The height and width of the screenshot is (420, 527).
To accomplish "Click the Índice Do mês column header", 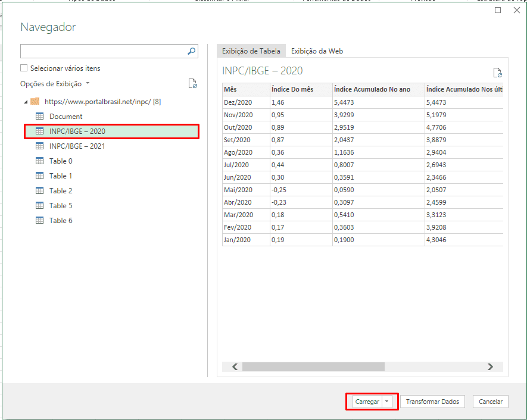I will pyautogui.click(x=301, y=89).
